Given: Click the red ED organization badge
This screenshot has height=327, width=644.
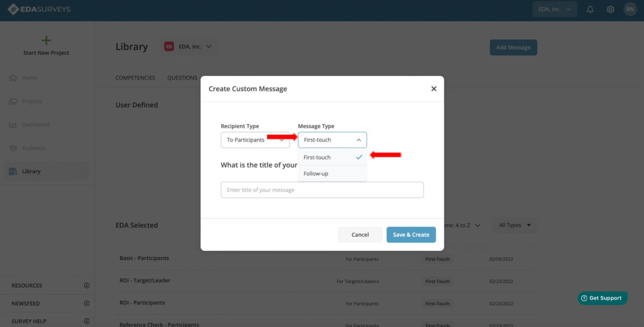Looking at the screenshot, I should click(169, 46).
